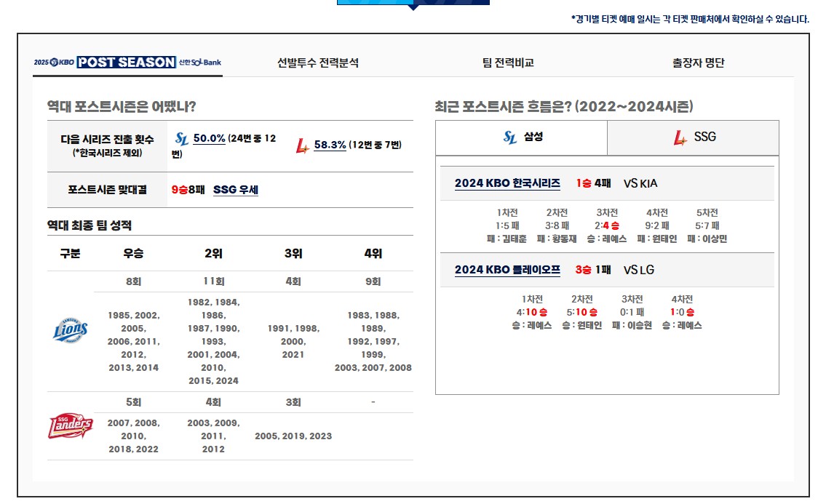This screenshot has width=818, height=504.
Task: Toggle the 삼성 team panel header
Action: 521,137
